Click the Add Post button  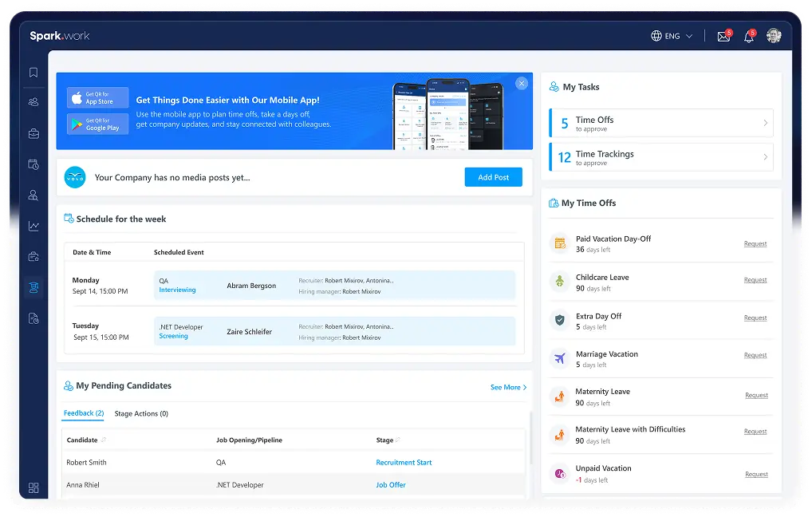point(493,177)
